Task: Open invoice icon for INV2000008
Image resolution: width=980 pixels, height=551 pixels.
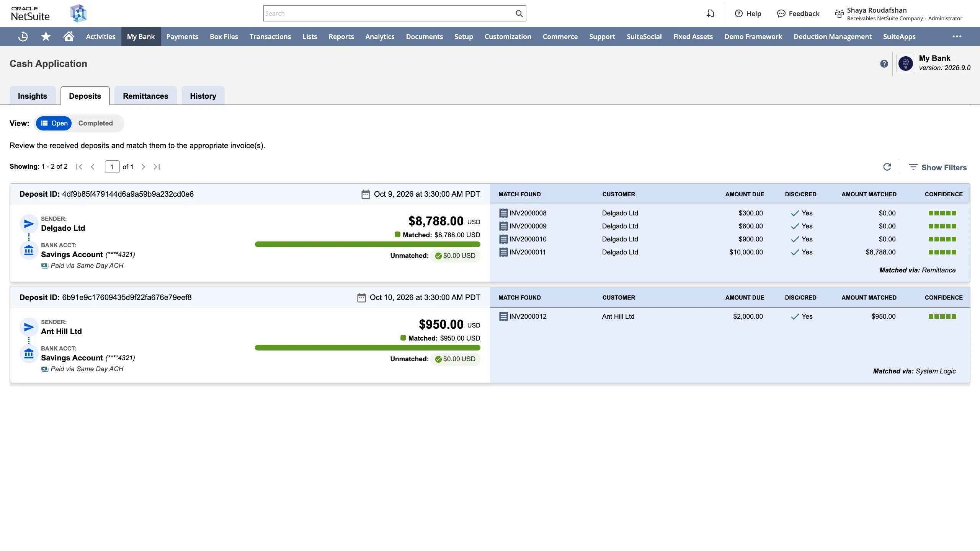Action: tap(503, 213)
